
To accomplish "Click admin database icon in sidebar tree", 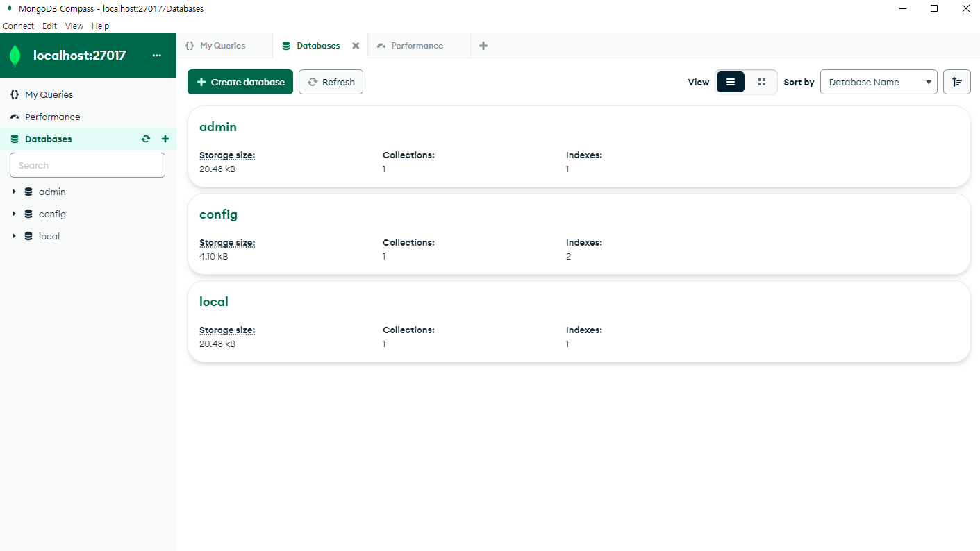I will [28, 192].
